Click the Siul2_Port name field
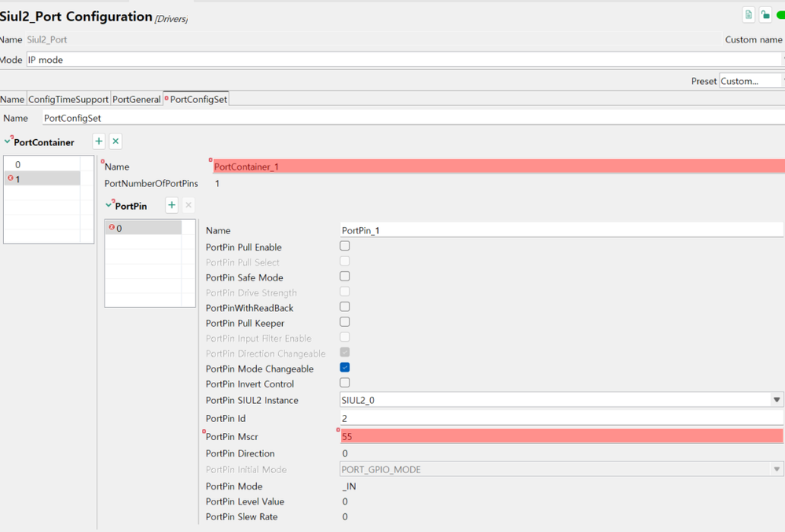 373,39
